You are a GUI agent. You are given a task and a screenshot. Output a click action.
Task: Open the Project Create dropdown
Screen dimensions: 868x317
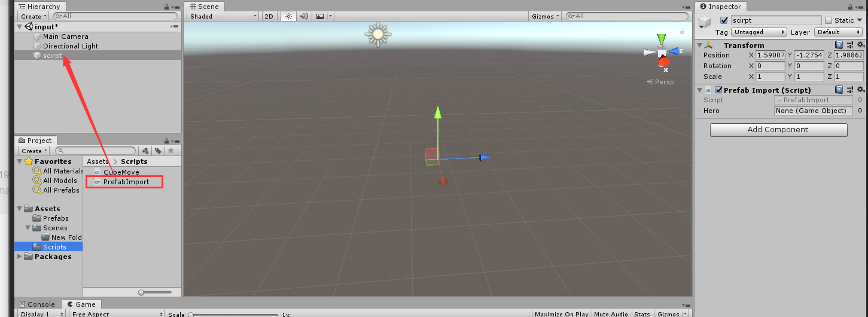click(34, 151)
